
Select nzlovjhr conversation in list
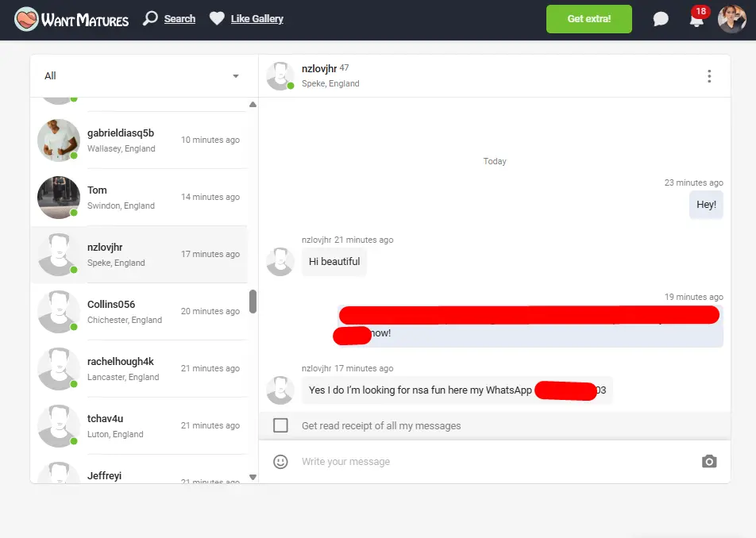click(x=139, y=254)
